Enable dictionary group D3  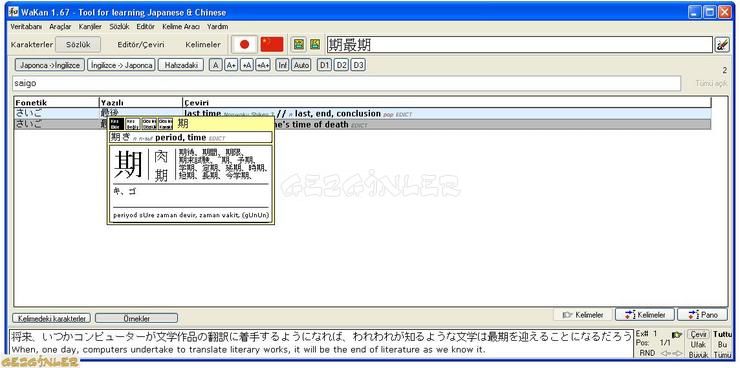coord(358,65)
